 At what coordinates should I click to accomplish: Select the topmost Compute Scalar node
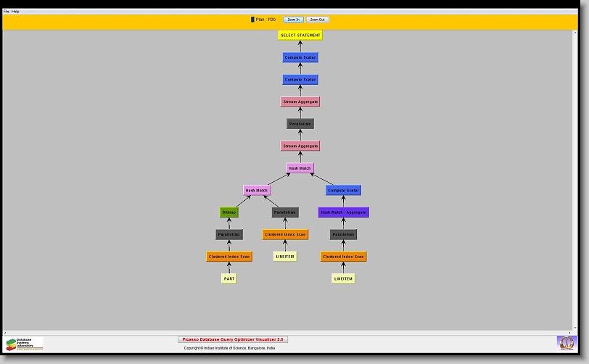pos(300,57)
